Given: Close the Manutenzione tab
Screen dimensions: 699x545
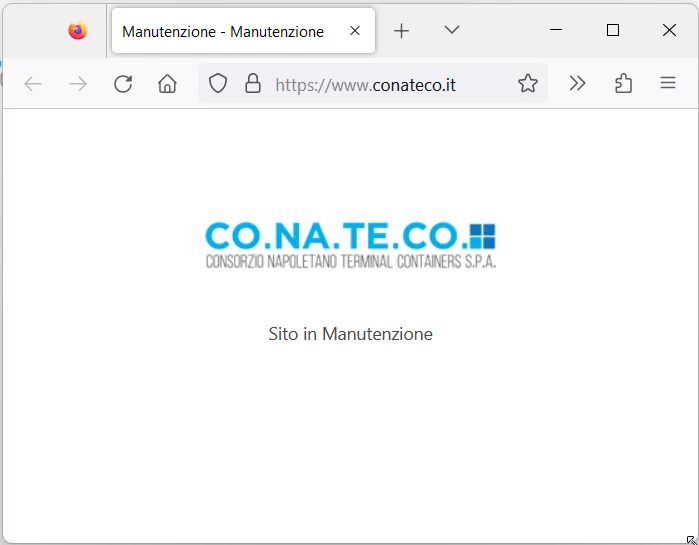Looking at the screenshot, I should pyautogui.click(x=355, y=31).
